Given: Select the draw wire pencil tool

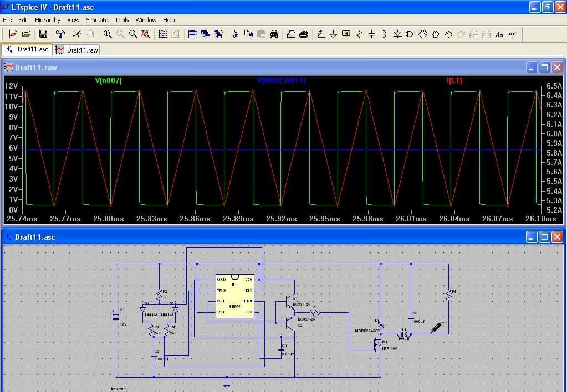Looking at the screenshot, I should [x=320, y=34].
